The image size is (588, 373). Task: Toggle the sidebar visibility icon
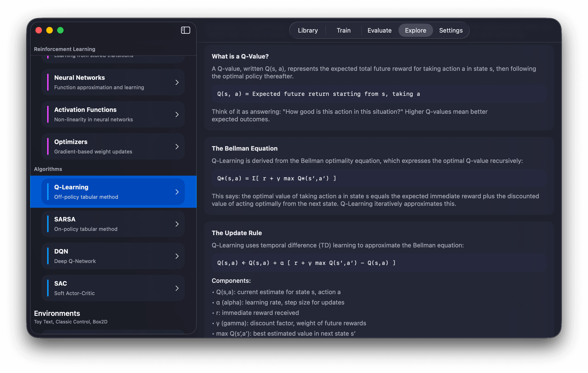(185, 30)
